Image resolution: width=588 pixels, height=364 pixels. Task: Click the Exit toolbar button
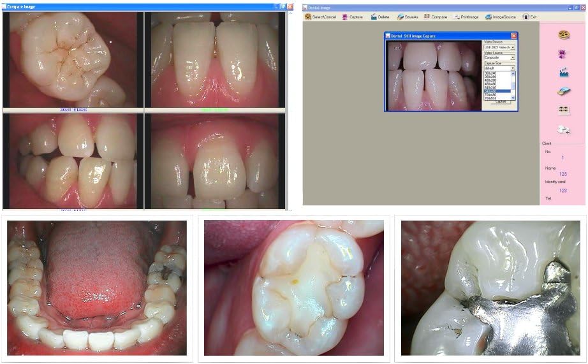point(529,17)
